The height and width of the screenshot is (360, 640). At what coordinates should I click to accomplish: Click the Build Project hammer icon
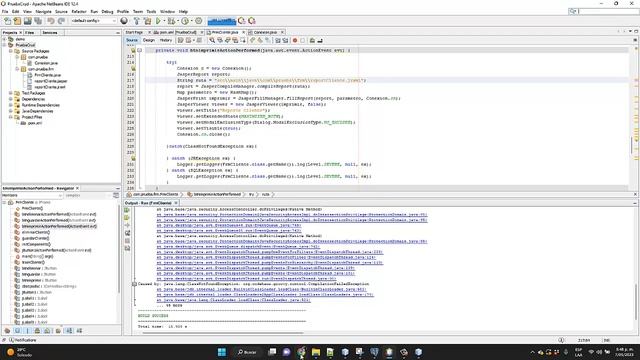click(x=137, y=21)
